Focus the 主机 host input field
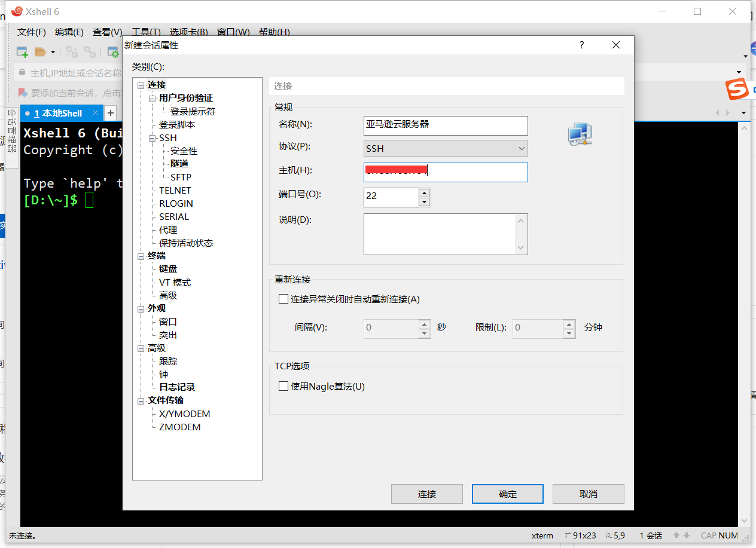Viewport: 756px width, 548px height. 446,172
